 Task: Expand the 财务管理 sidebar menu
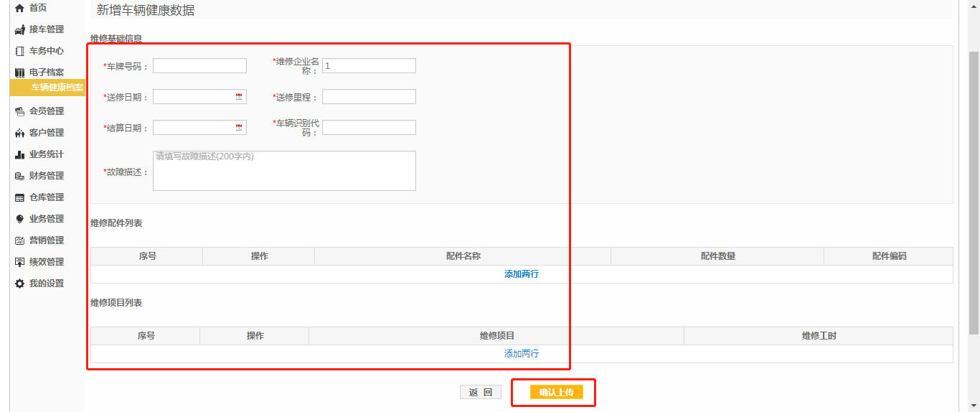[46, 176]
